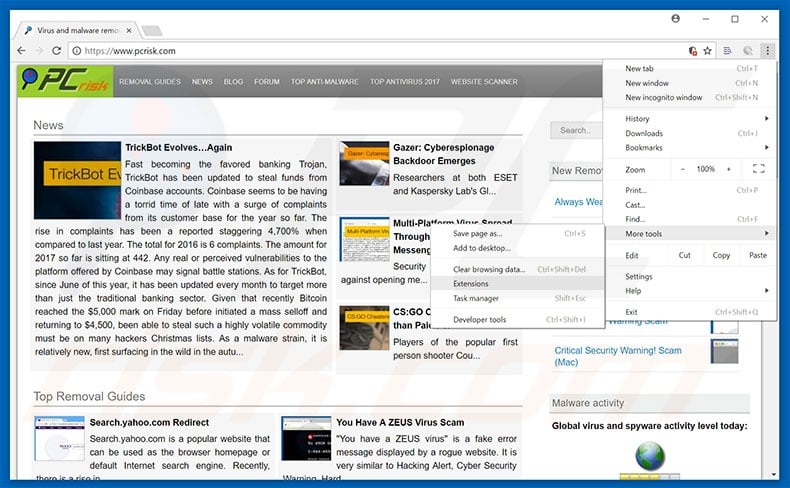
Task: Open WEBSITE SCANNER nav link
Action: coord(484,82)
